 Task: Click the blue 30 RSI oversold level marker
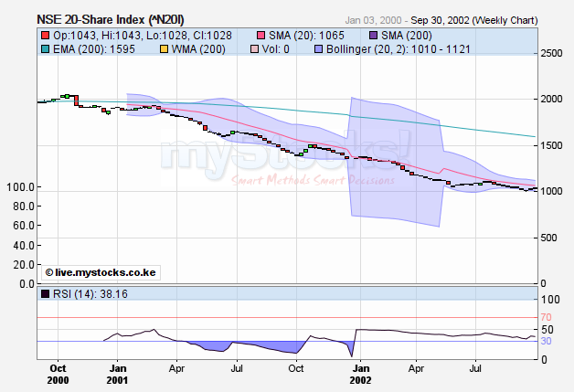pyautogui.click(x=547, y=341)
